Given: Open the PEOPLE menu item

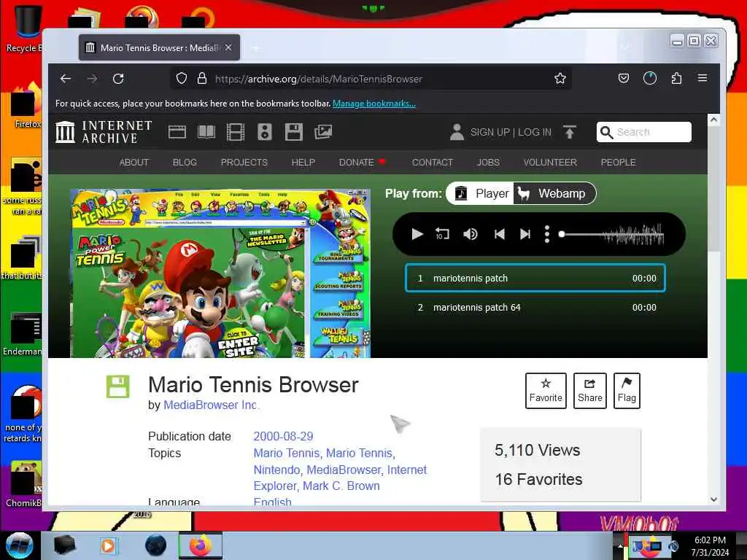Looking at the screenshot, I should (x=619, y=163).
